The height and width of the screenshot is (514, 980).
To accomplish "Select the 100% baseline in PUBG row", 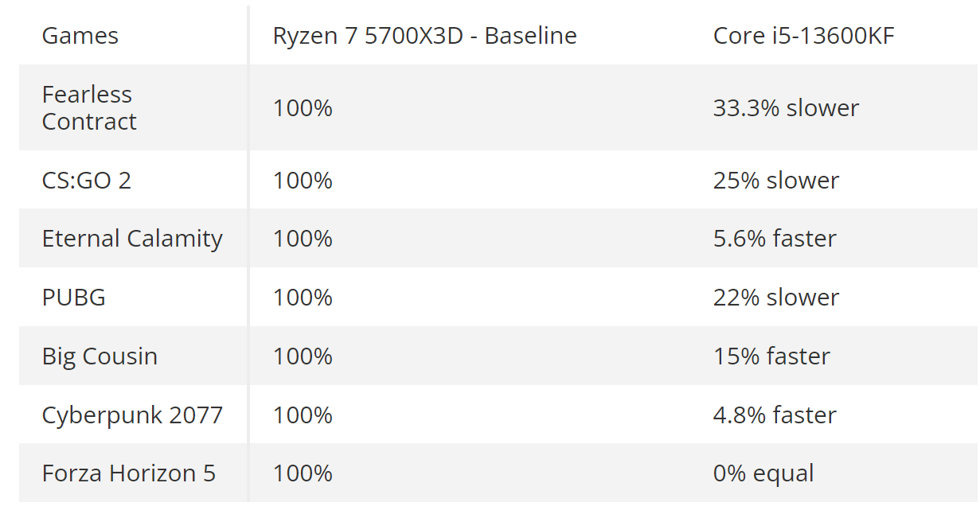I will (303, 298).
